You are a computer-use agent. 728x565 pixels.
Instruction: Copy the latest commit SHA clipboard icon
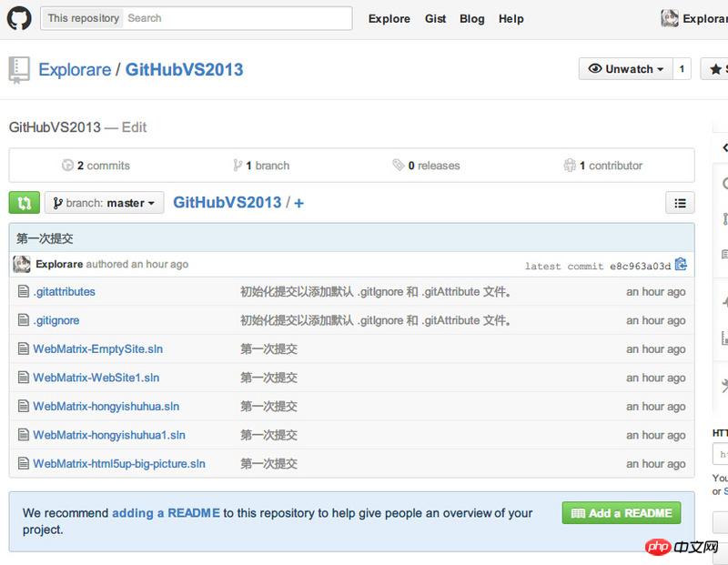(681, 265)
